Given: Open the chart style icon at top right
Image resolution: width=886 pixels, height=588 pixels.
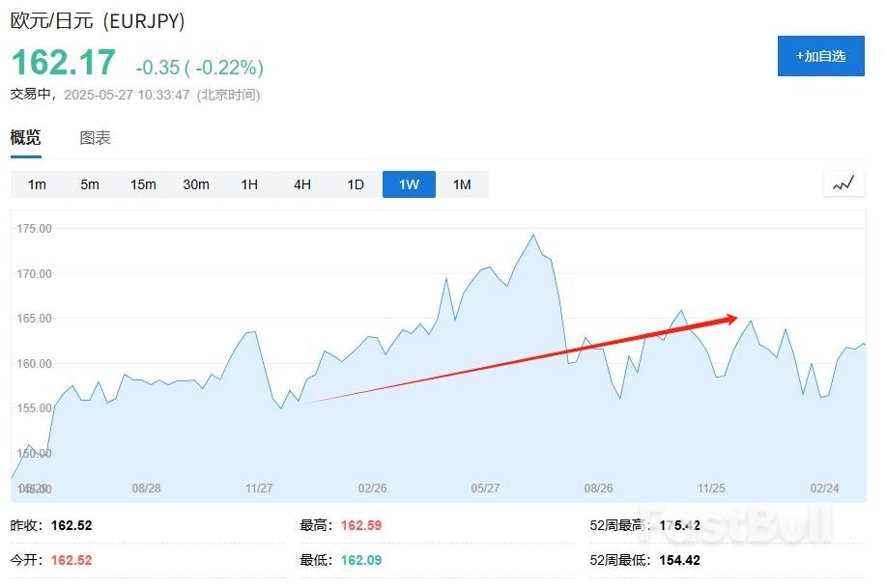Looking at the screenshot, I should point(842,182).
